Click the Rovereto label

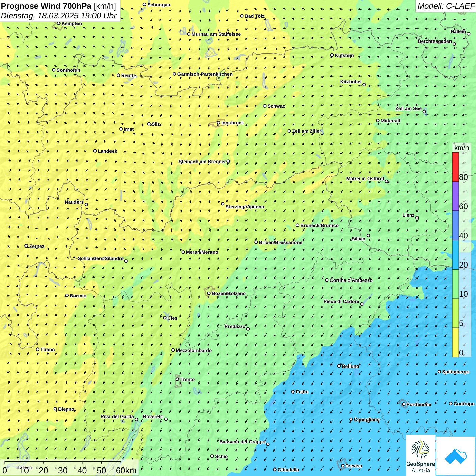point(153,417)
